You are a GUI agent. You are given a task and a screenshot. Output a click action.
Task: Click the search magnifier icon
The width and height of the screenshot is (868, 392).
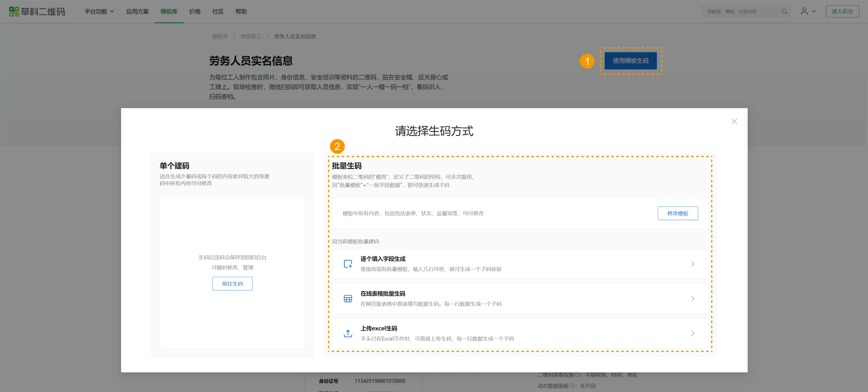tap(784, 11)
